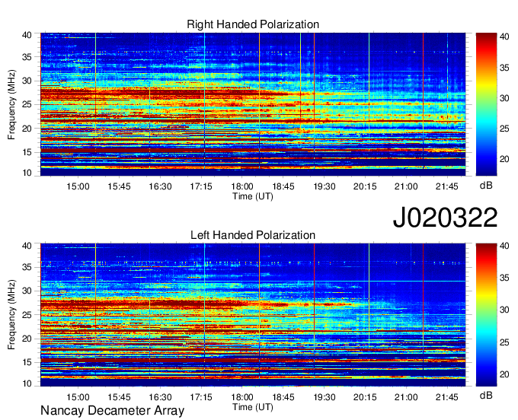Click the 15:00 time tick under the left-handed plot
This screenshot has width=518, height=420.
tap(78, 397)
